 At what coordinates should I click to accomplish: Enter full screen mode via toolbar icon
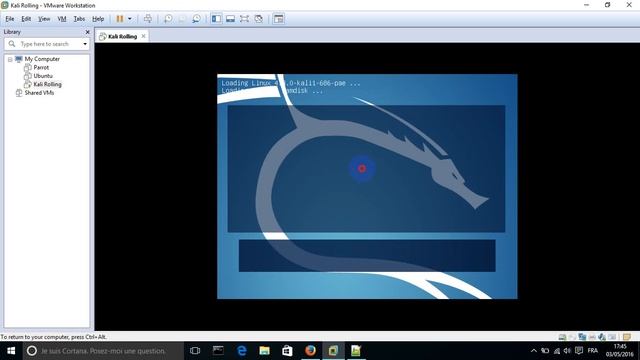click(x=244, y=19)
